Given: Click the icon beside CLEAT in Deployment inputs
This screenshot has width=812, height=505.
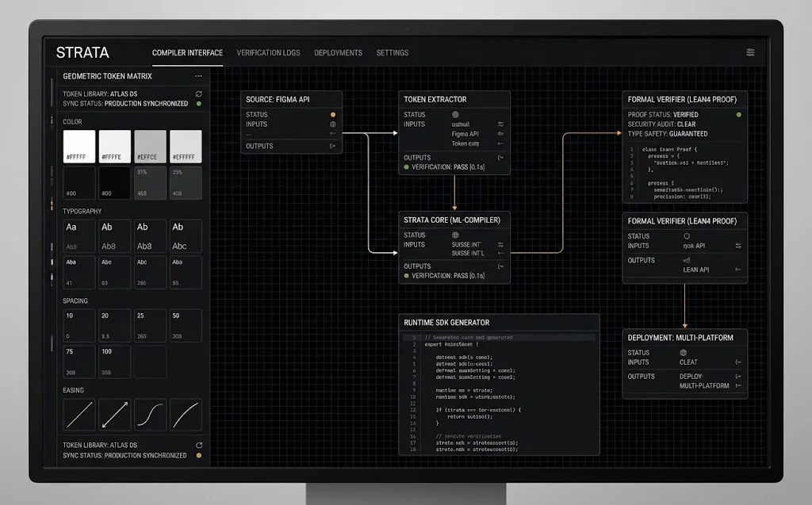Looking at the screenshot, I should [x=738, y=362].
